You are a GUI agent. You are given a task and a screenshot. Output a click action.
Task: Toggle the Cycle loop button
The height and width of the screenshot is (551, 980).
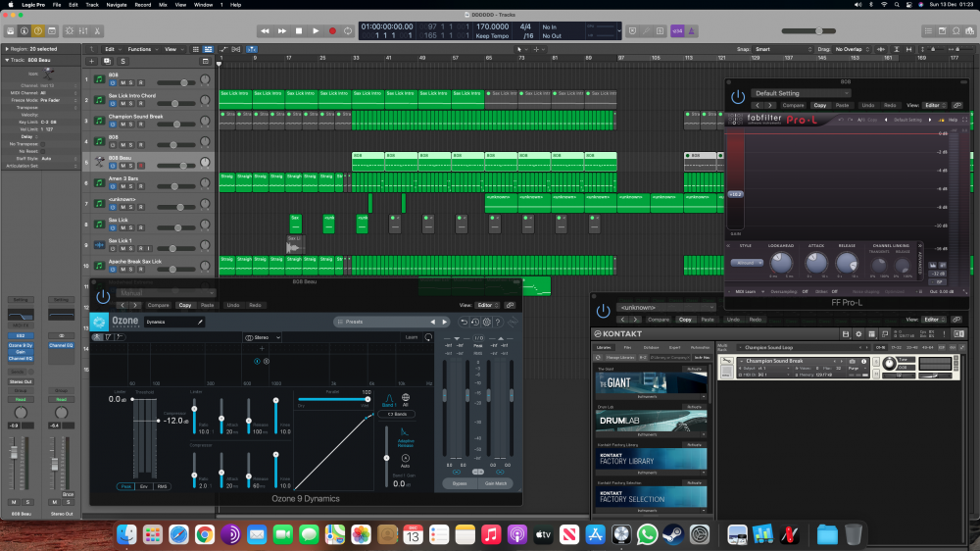point(348,30)
